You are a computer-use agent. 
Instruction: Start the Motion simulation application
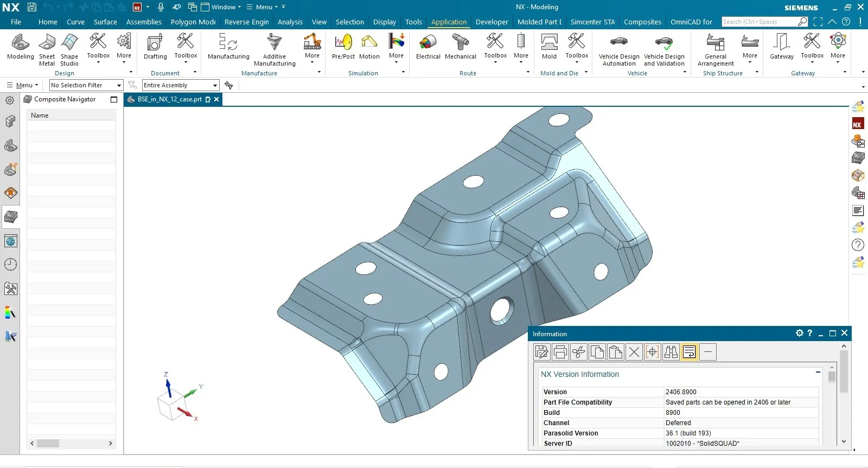(369, 47)
